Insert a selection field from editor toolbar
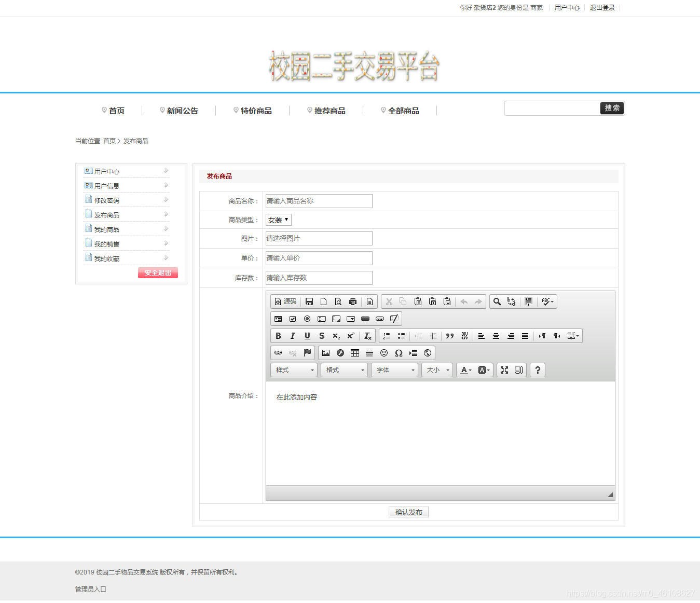Screen dimensions: 700x603 pyautogui.click(x=351, y=319)
